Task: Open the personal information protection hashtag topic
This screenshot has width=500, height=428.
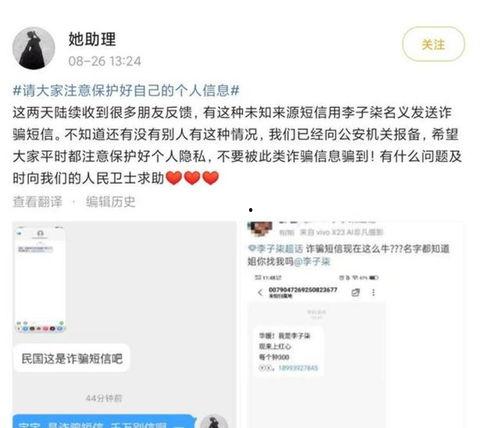Action: tap(126, 90)
